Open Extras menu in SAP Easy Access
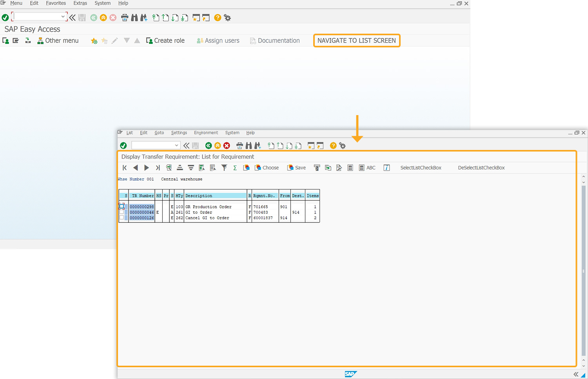The width and height of the screenshot is (588, 379). coord(80,3)
